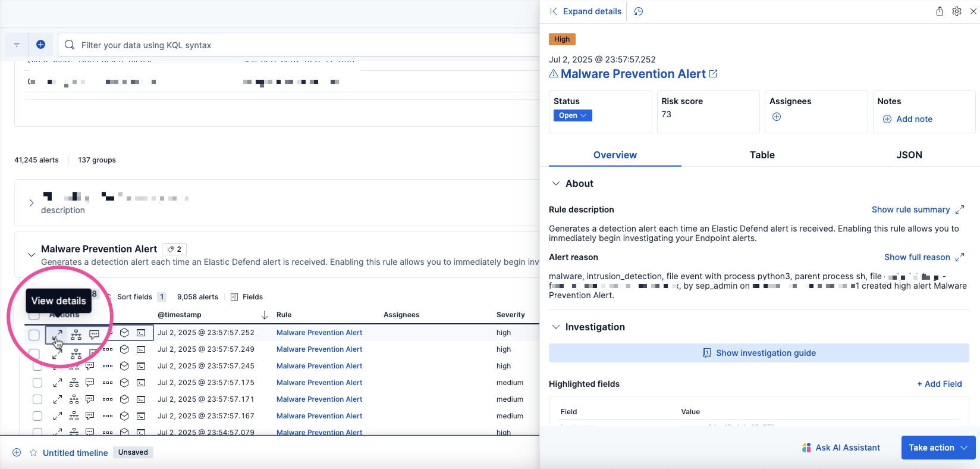Viewport: 980px width, 469px height.
Task: Switch to the JSON tab
Action: click(909, 155)
